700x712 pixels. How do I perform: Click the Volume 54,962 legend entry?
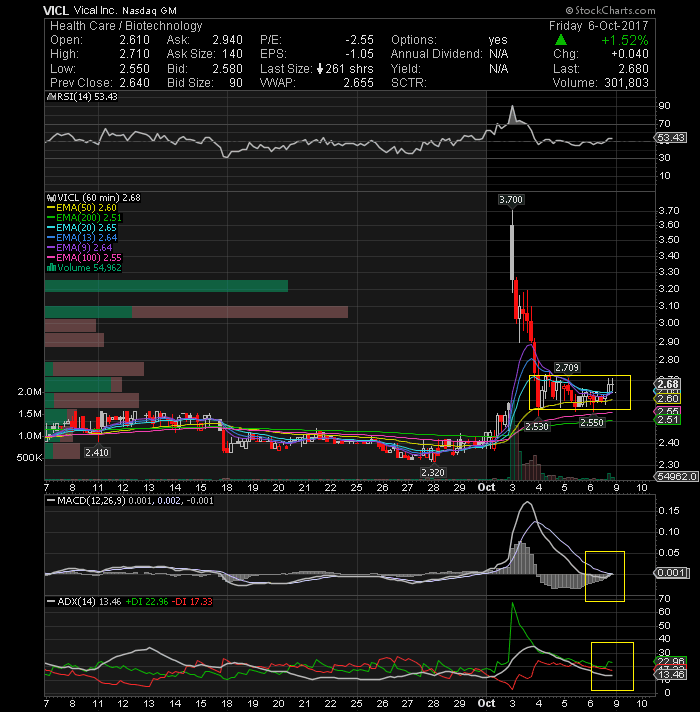[89, 267]
